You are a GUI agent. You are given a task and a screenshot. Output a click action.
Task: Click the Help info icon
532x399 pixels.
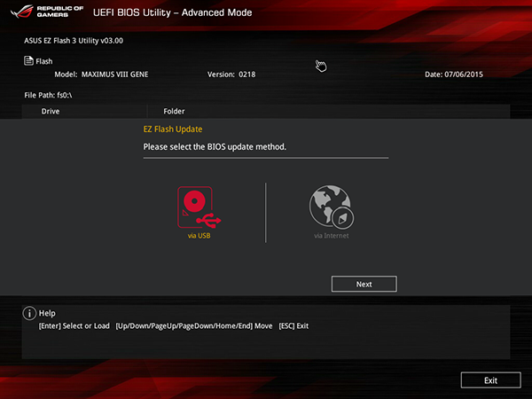point(29,313)
